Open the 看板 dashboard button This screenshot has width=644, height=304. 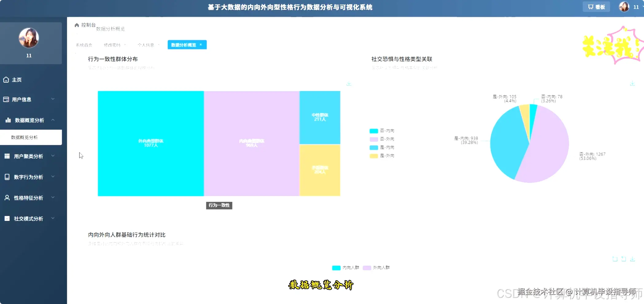596,7
